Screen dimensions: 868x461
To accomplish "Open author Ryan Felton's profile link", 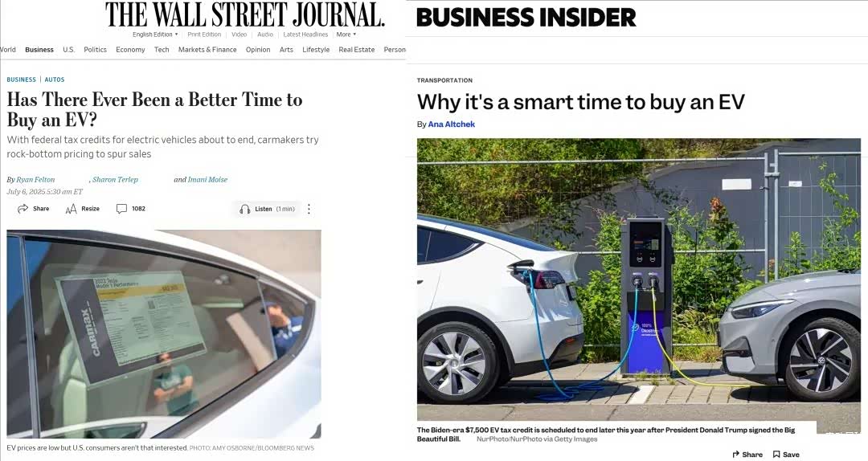I will point(35,179).
